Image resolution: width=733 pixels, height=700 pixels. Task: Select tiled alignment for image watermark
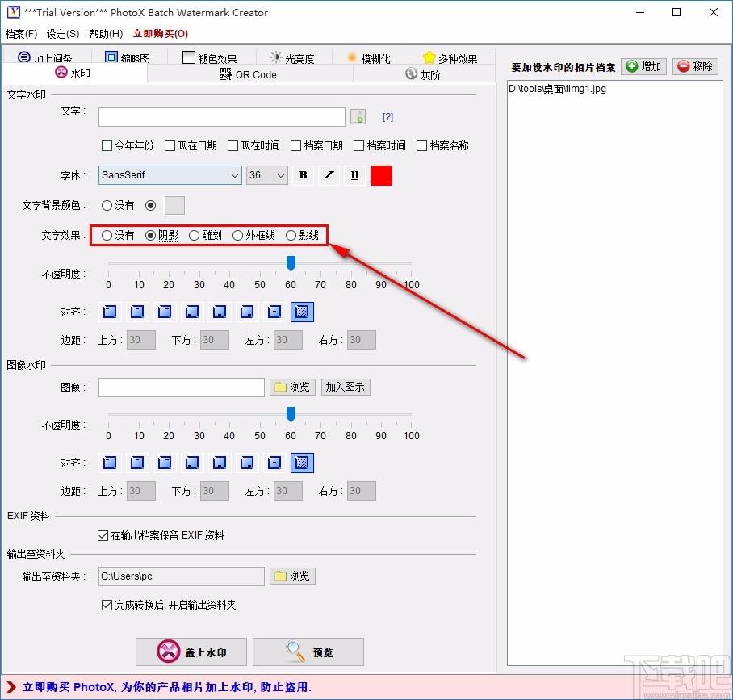click(302, 463)
